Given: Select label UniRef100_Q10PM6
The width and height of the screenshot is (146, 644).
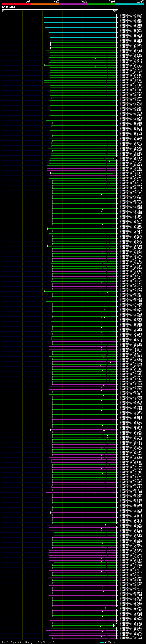Looking at the screenshot, I should tap(131, 75).
